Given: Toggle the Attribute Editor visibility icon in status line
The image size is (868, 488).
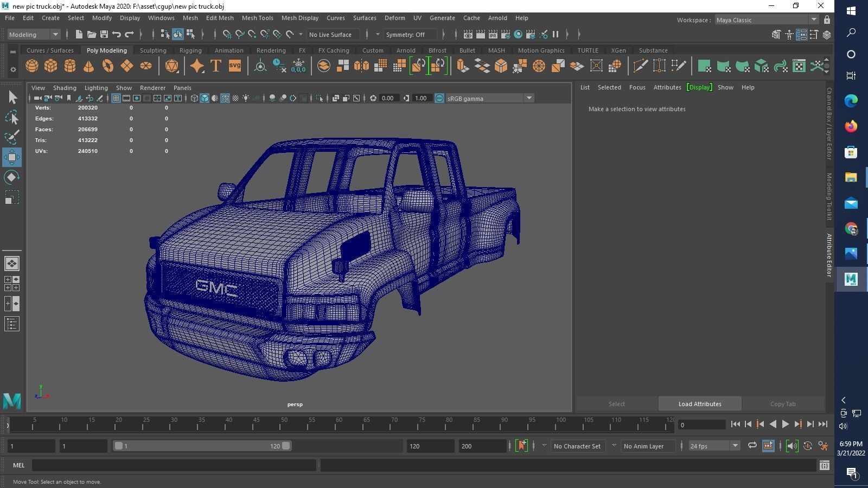Looking at the screenshot, I should (x=801, y=34).
